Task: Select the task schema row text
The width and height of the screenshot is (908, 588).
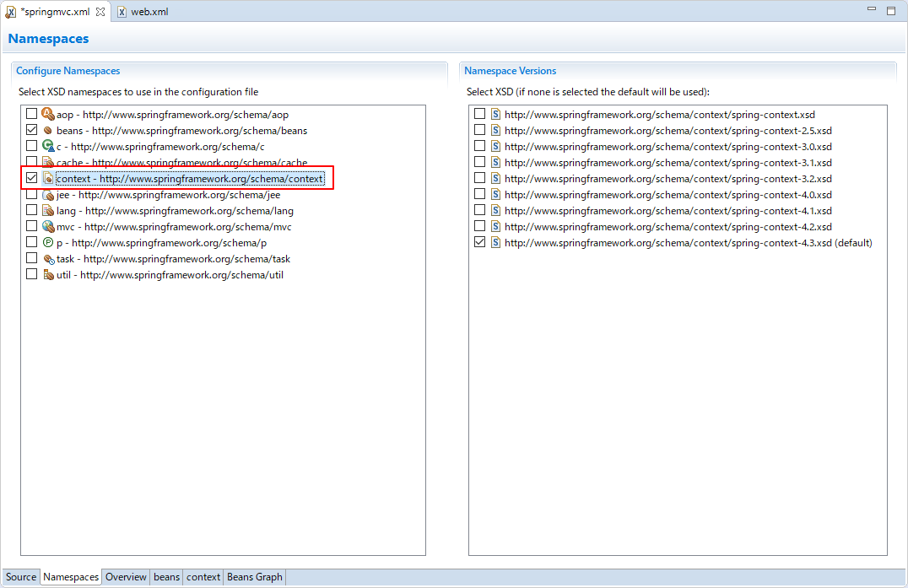Action: click(x=173, y=259)
